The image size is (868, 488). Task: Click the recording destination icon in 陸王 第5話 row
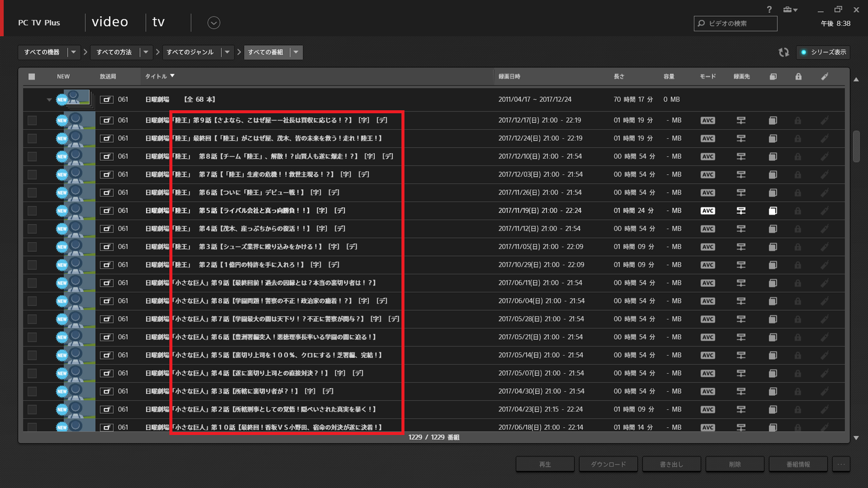coord(741,211)
